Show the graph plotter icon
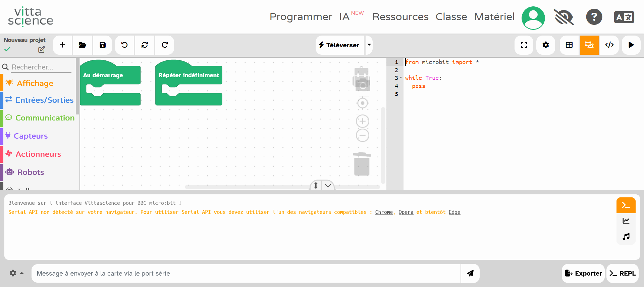The image size is (644, 287). 626,221
